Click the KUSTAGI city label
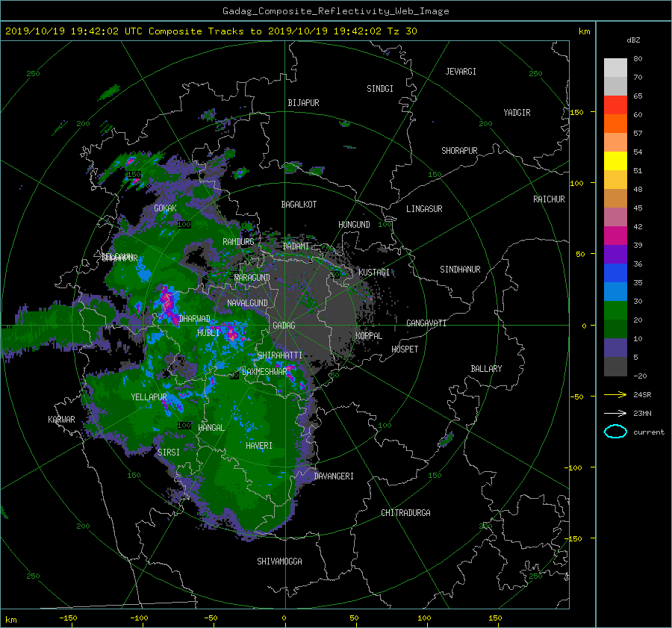 [x=374, y=273]
